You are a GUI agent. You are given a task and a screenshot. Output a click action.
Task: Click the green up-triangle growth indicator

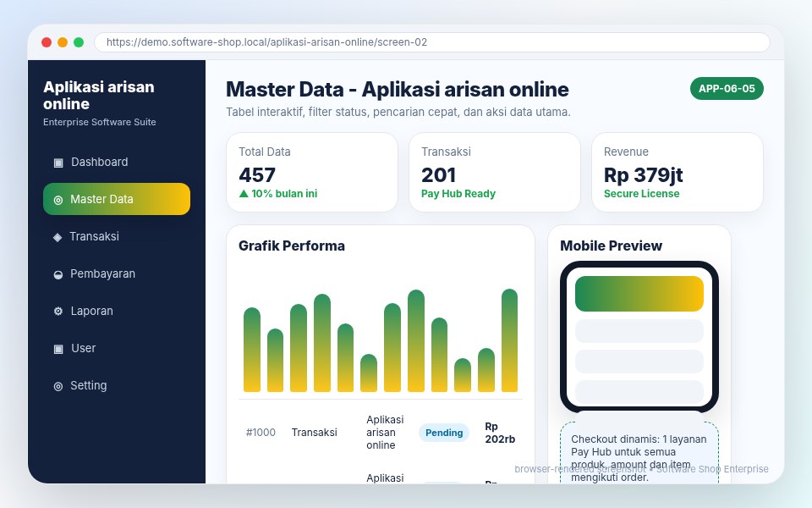click(244, 193)
